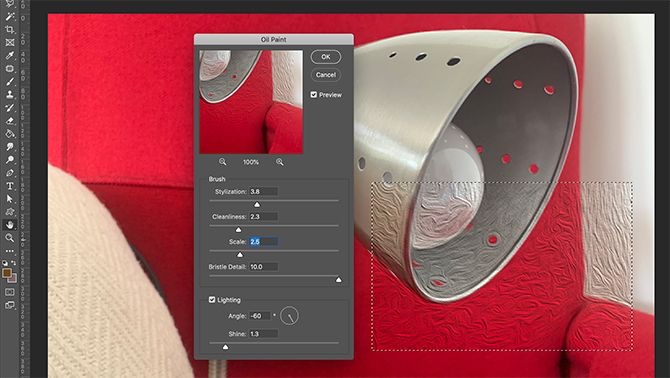The height and width of the screenshot is (378, 670).
Task: Click the Angle dial control
Action: [x=289, y=316]
